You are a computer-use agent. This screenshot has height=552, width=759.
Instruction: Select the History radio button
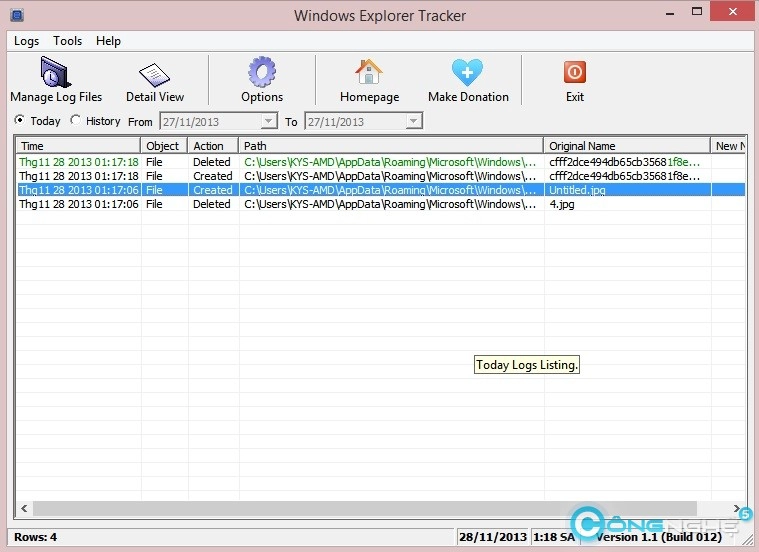75,120
